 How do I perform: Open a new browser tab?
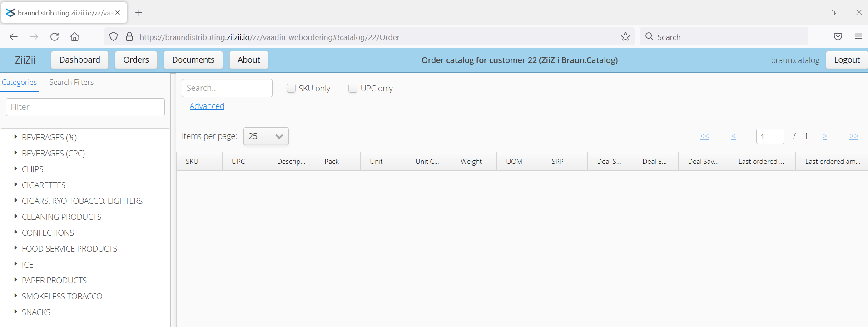[139, 13]
